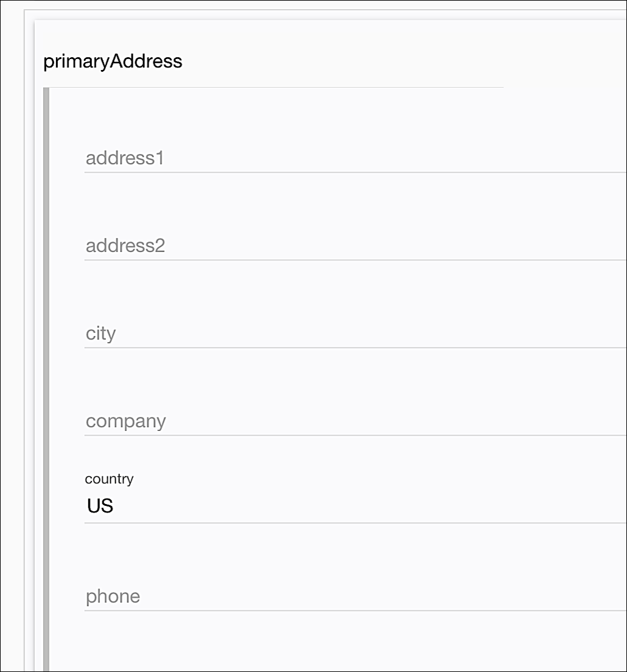Click the underline below the primaryAddress heading

click(x=274, y=88)
